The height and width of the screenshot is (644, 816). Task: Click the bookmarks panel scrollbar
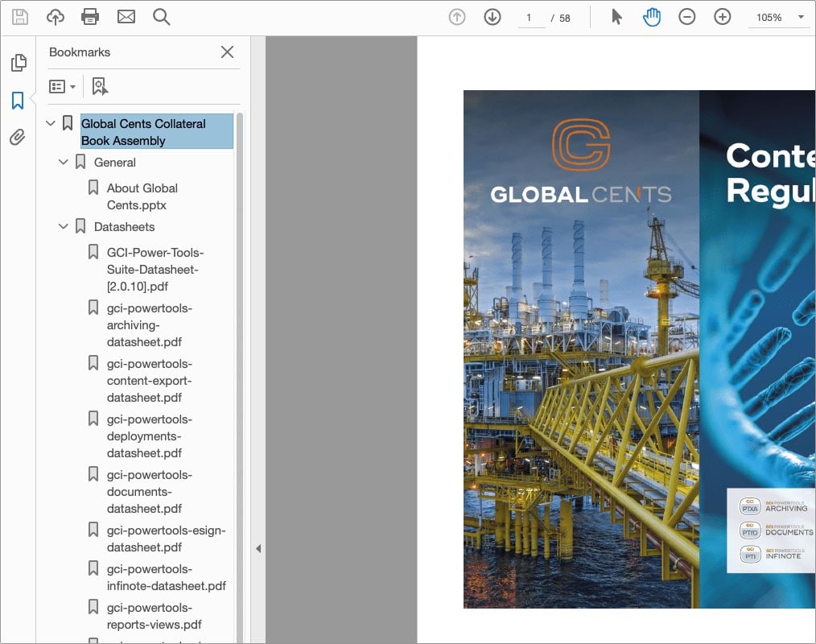239,378
